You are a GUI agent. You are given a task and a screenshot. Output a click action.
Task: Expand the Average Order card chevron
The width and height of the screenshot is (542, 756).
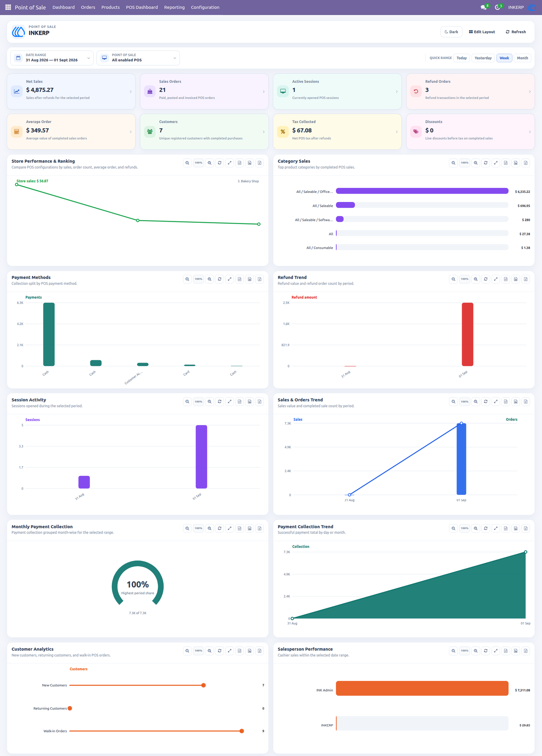[131, 132]
